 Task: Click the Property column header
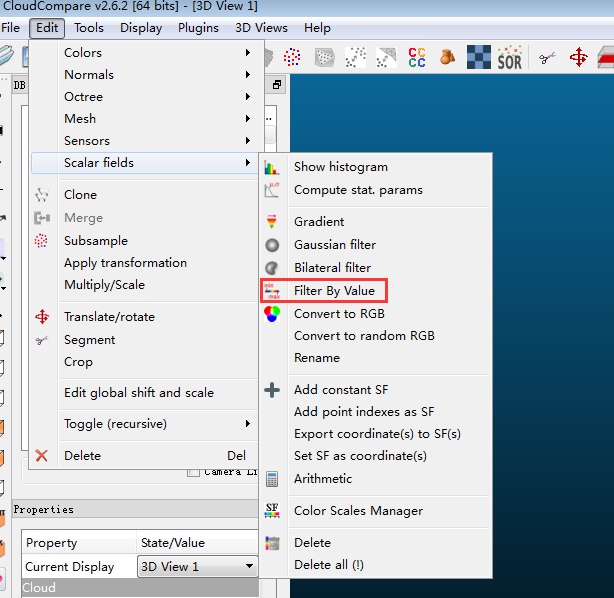coord(78,542)
